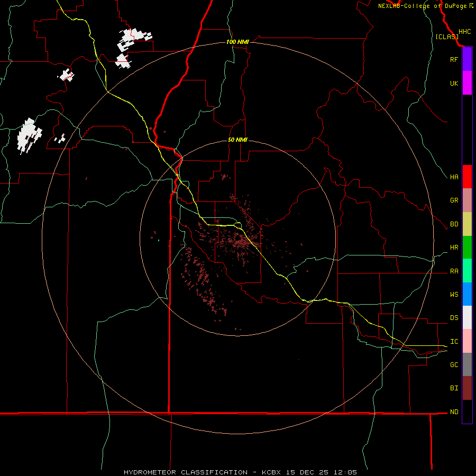
Task: Click the 'RF' legend label text
Action: (454, 60)
